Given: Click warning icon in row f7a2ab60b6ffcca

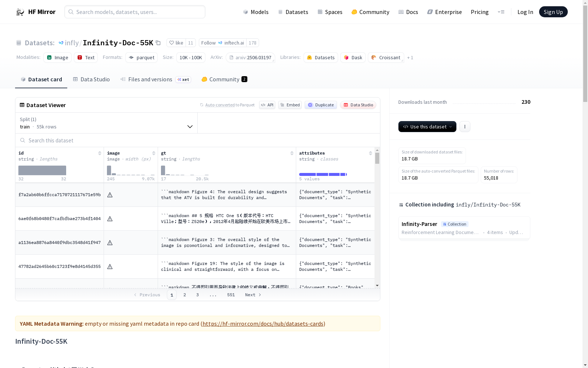Looking at the screenshot, I should 110,195.
